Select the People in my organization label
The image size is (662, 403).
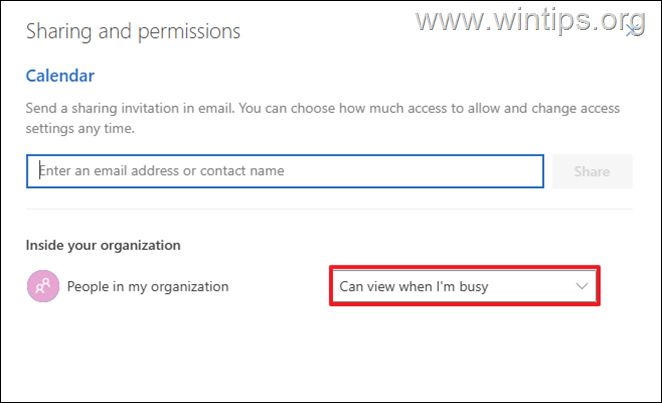coord(148,287)
